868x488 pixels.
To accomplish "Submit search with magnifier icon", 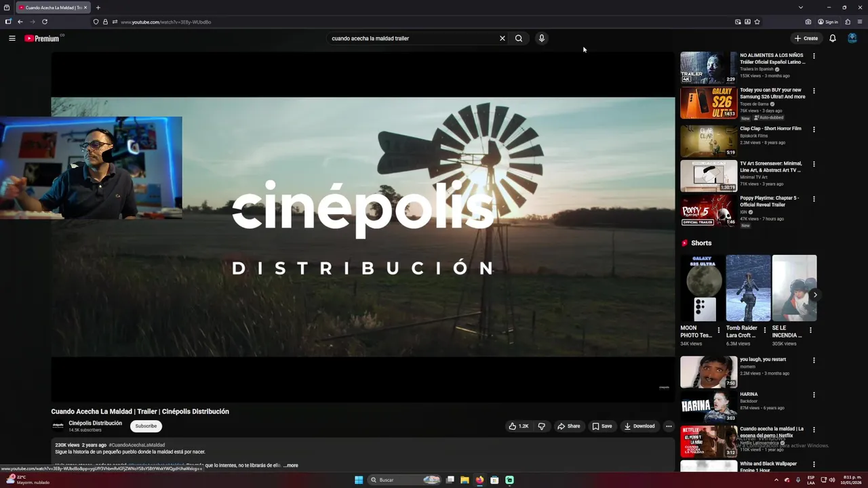I will pyautogui.click(x=519, y=39).
